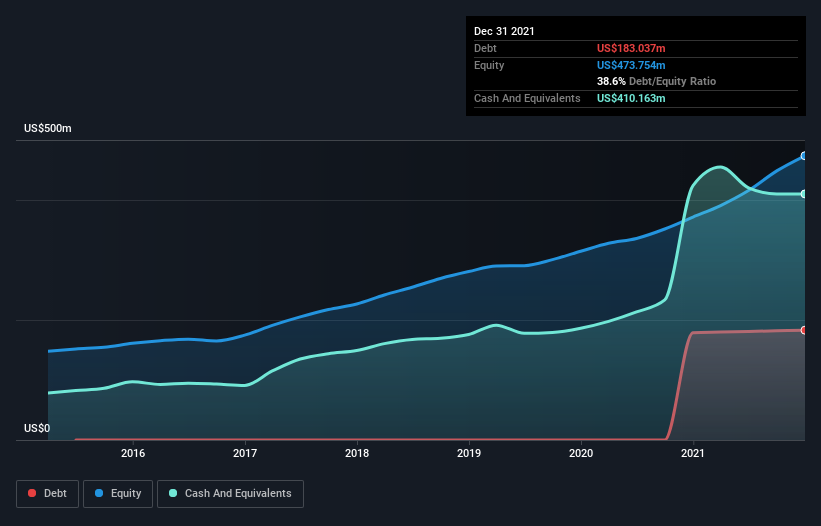Click the 2016 x-axis label
Screen dimensions: 821x526
pos(133,453)
